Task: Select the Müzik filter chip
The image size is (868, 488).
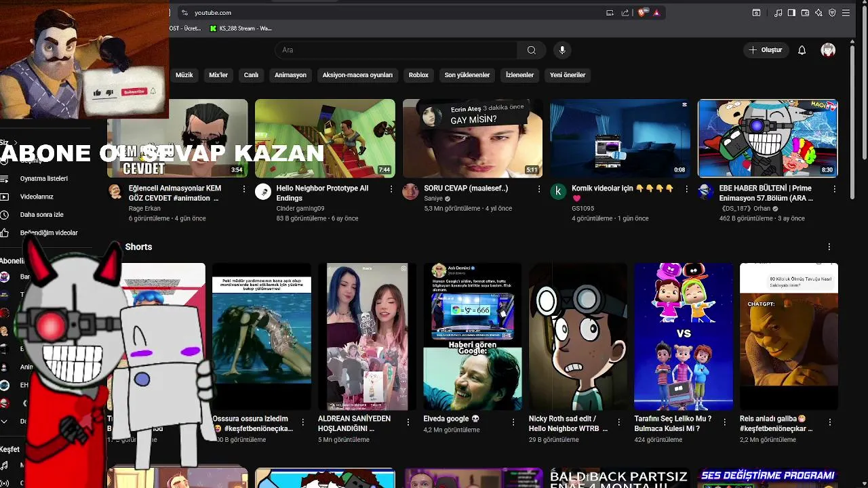Action: pyautogui.click(x=184, y=75)
